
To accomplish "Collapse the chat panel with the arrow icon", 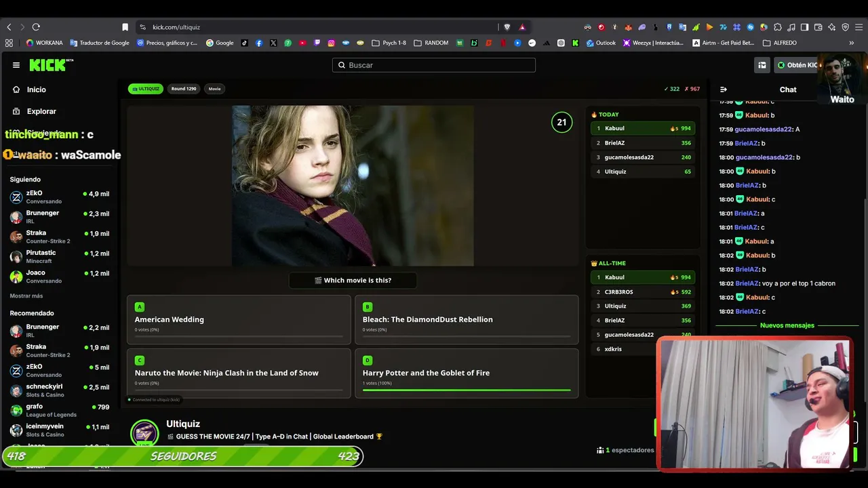I will click(724, 89).
